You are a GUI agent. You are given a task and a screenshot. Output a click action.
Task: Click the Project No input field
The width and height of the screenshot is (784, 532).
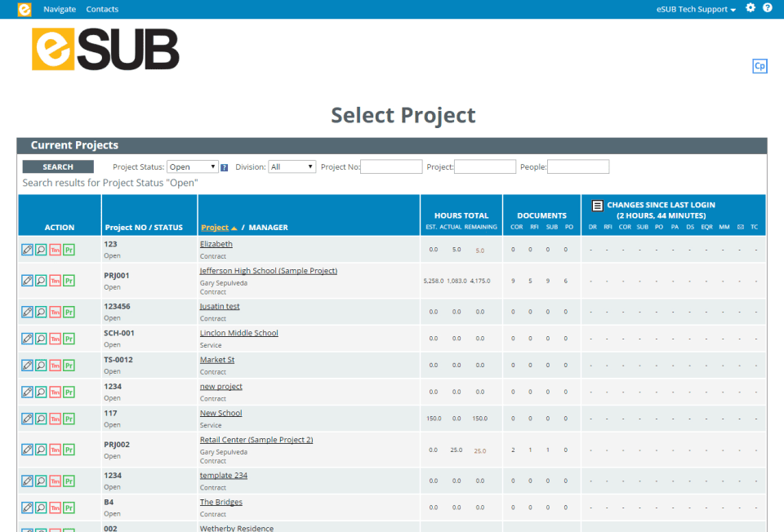(x=391, y=166)
